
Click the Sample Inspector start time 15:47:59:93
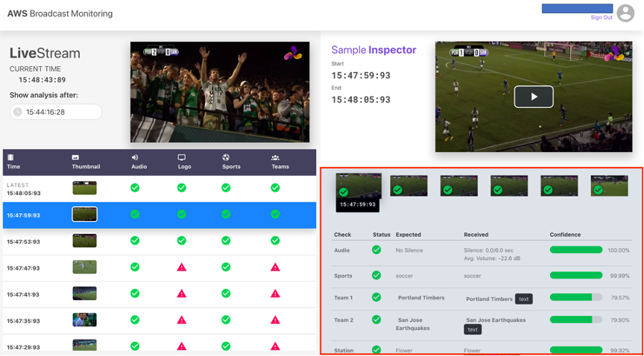coord(361,75)
